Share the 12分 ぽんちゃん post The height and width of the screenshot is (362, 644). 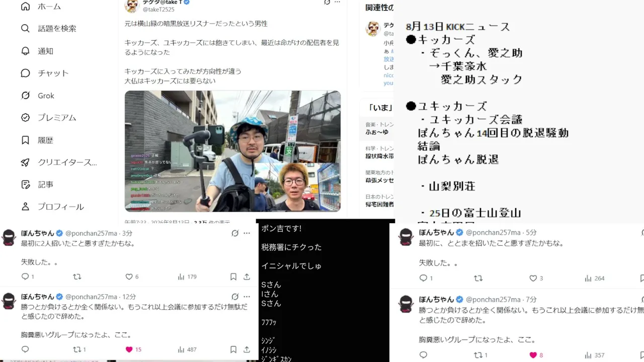coord(247,349)
